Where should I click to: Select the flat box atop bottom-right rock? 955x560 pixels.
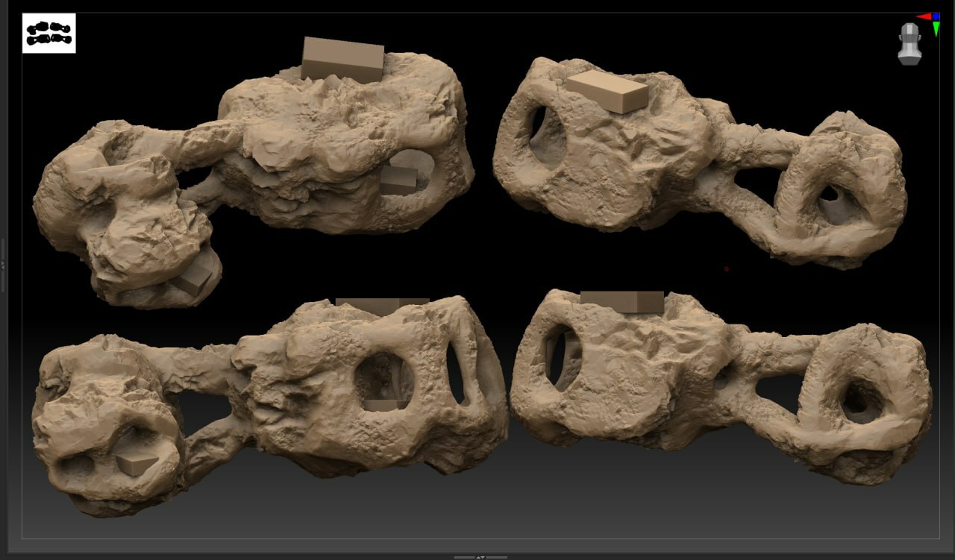[x=621, y=302]
